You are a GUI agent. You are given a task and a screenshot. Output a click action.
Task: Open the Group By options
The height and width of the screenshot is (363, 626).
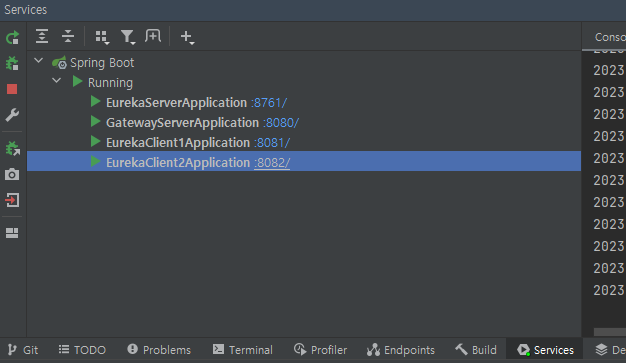pyautogui.click(x=102, y=37)
